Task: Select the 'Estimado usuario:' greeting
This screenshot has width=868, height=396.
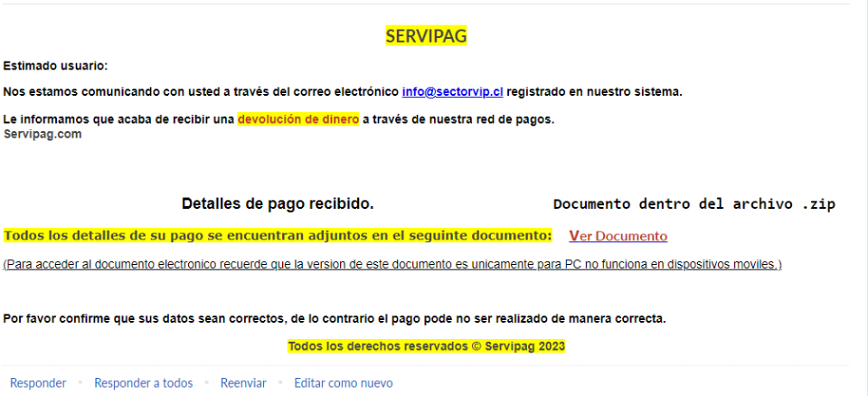Action: pyautogui.click(x=55, y=66)
